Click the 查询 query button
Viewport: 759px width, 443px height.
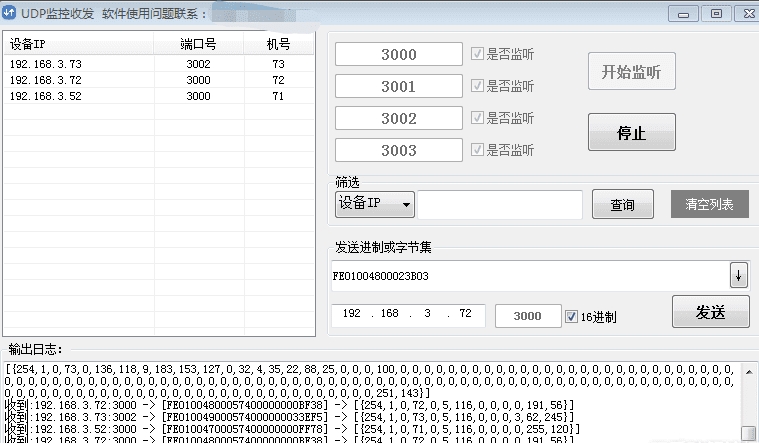click(622, 204)
